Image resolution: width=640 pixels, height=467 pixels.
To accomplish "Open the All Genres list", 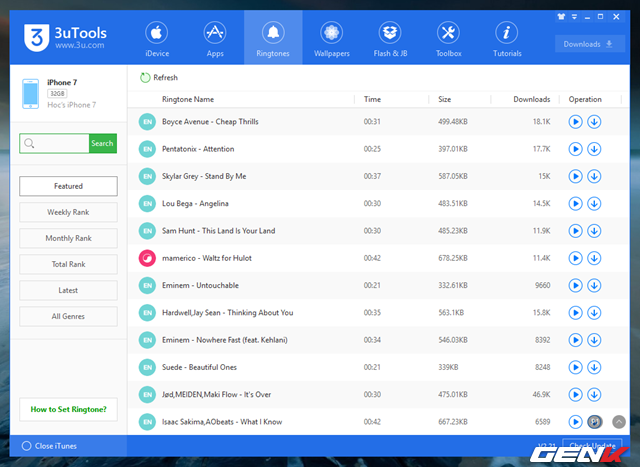I will click(68, 316).
